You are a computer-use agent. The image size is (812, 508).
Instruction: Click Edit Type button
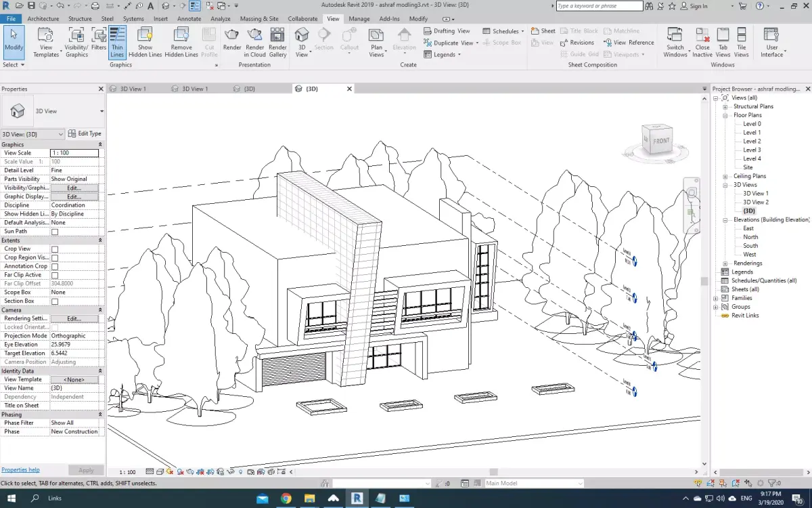pyautogui.click(x=85, y=134)
